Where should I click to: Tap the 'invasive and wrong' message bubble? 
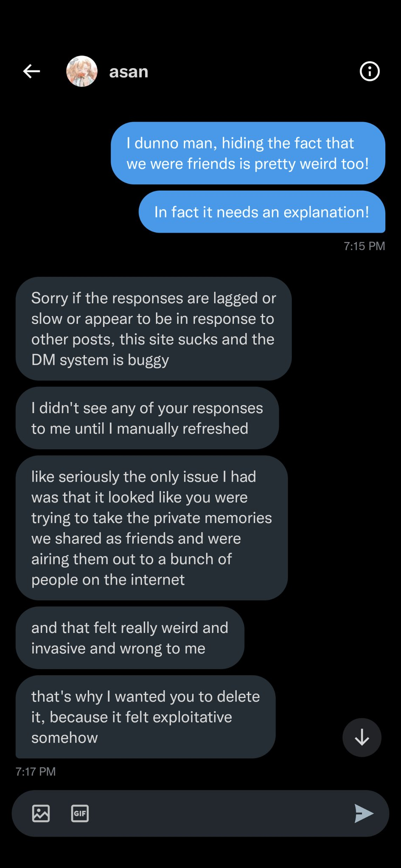point(130,637)
